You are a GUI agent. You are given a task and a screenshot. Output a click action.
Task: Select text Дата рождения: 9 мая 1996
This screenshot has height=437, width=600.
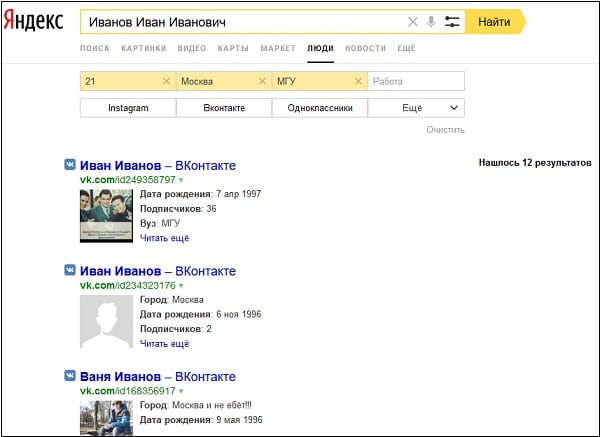pyautogui.click(x=201, y=420)
